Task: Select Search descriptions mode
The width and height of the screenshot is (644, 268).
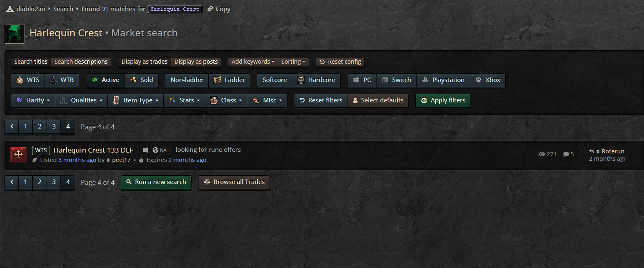Action: [81, 62]
